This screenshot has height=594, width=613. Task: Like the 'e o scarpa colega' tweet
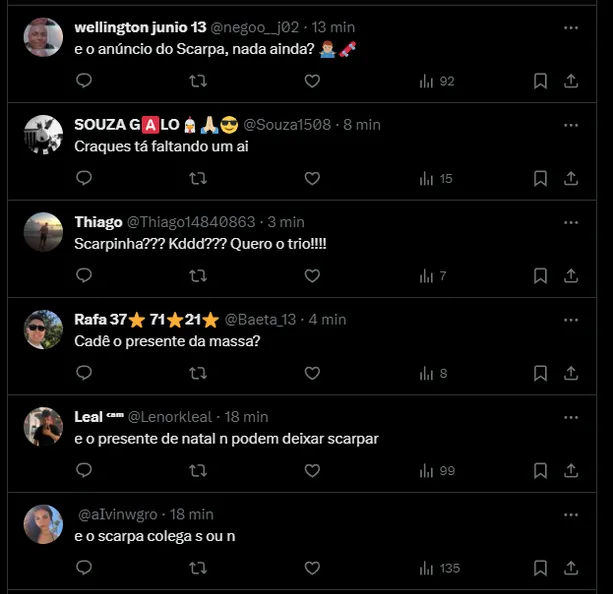[312, 568]
